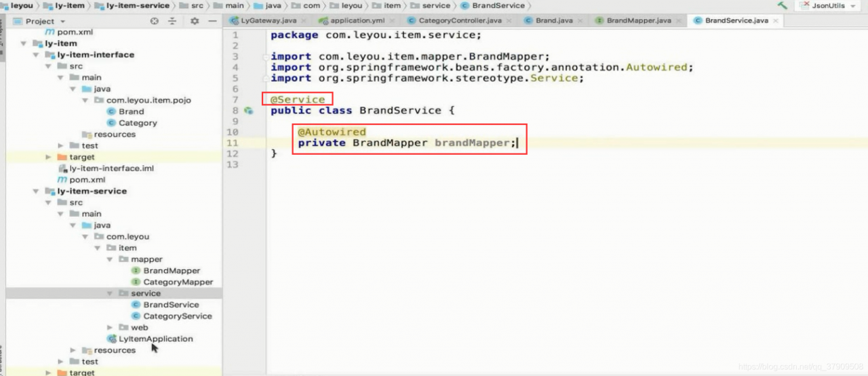Click the @Autowired annotation on line 10
This screenshot has height=376, width=868.
pos(332,132)
